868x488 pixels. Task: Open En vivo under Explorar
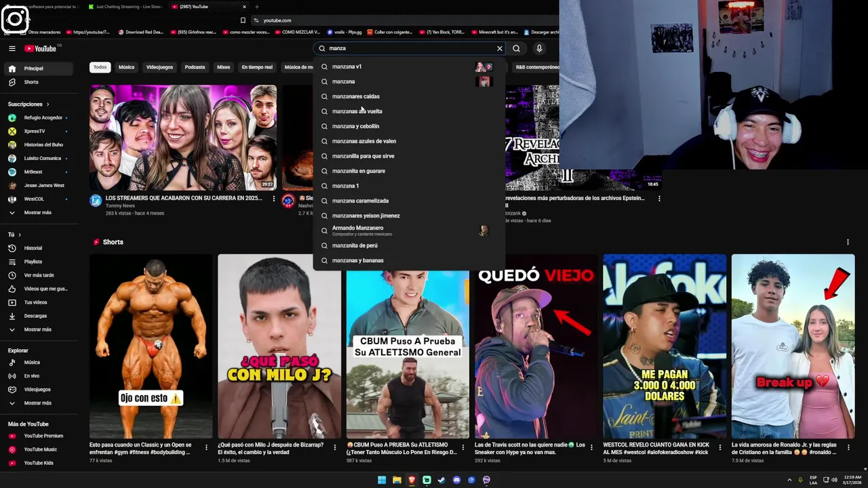pos(39,376)
